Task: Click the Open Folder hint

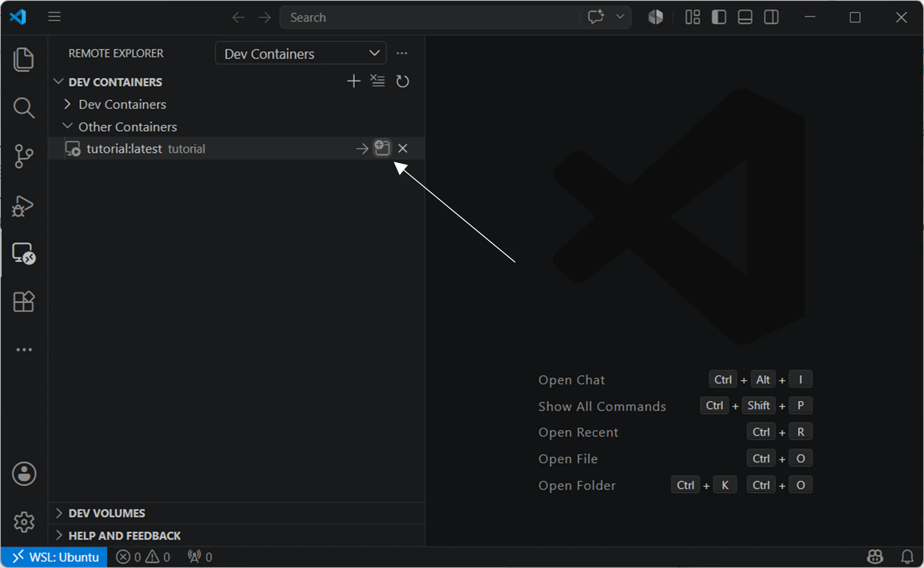Action: [577, 486]
